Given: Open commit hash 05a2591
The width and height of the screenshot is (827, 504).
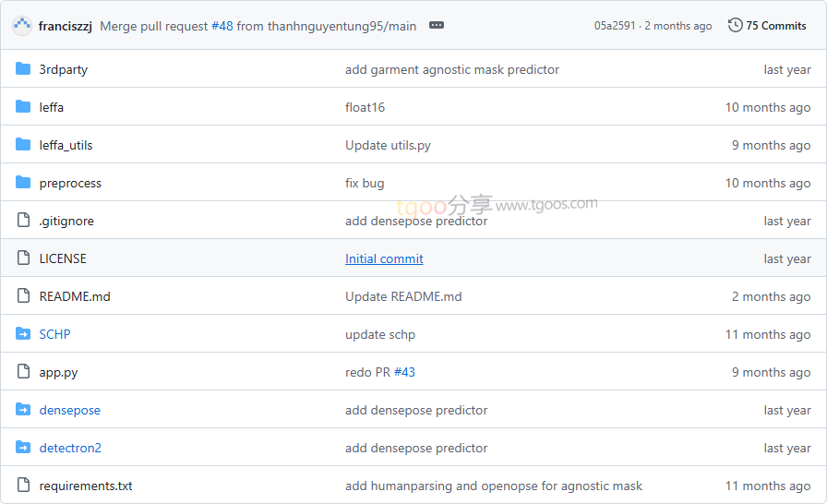Looking at the screenshot, I should point(615,26).
